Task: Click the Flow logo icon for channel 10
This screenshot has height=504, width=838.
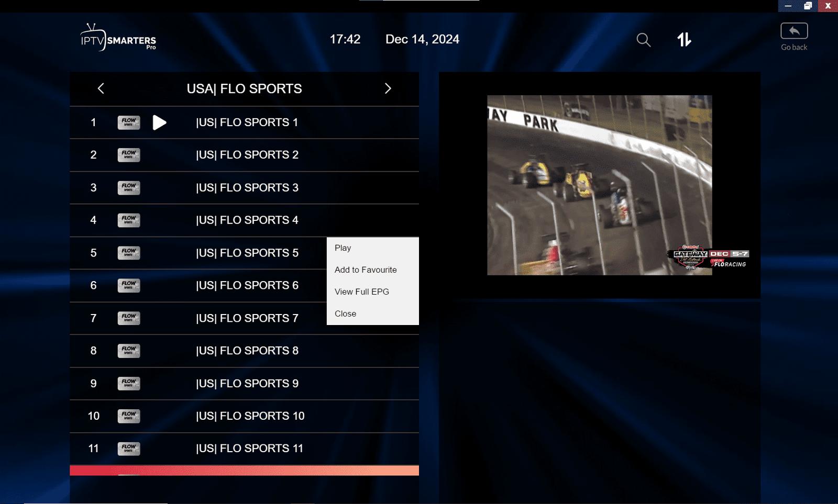Action: 129,416
